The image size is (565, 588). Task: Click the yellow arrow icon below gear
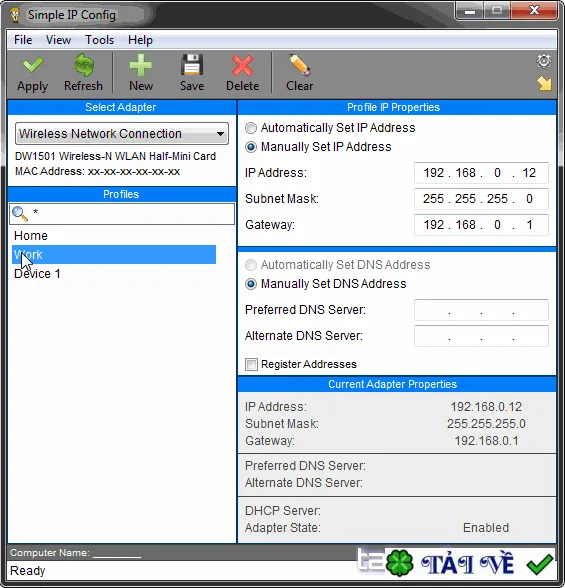tap(544, 83)
